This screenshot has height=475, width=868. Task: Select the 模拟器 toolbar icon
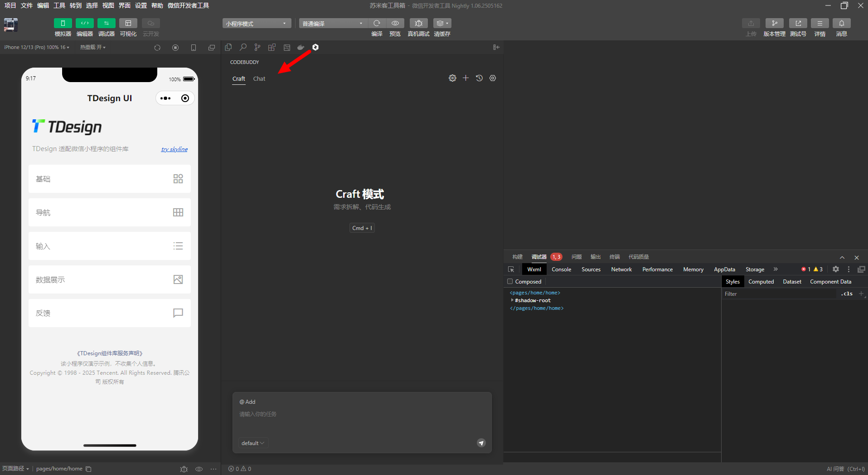click(63, 23)
